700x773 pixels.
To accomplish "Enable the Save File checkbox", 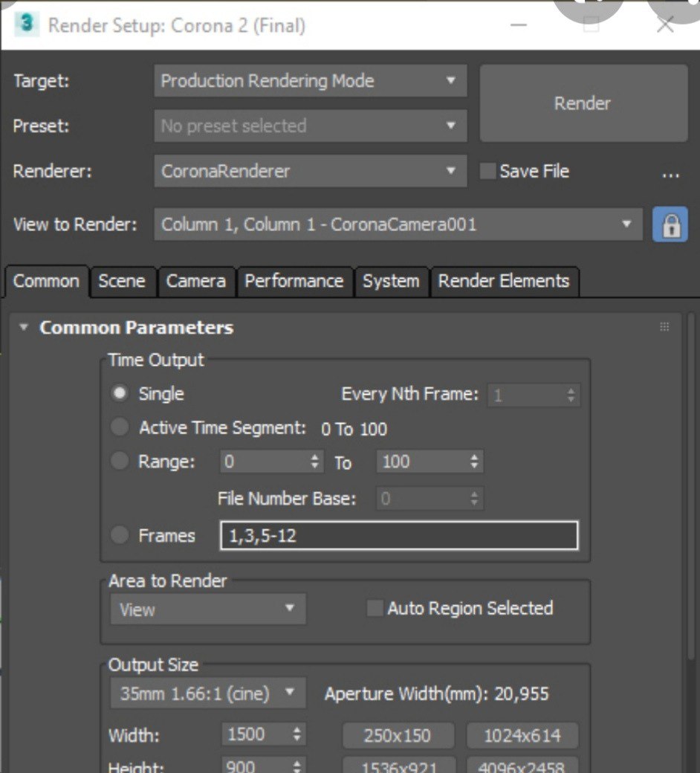I will click(488, 171).
